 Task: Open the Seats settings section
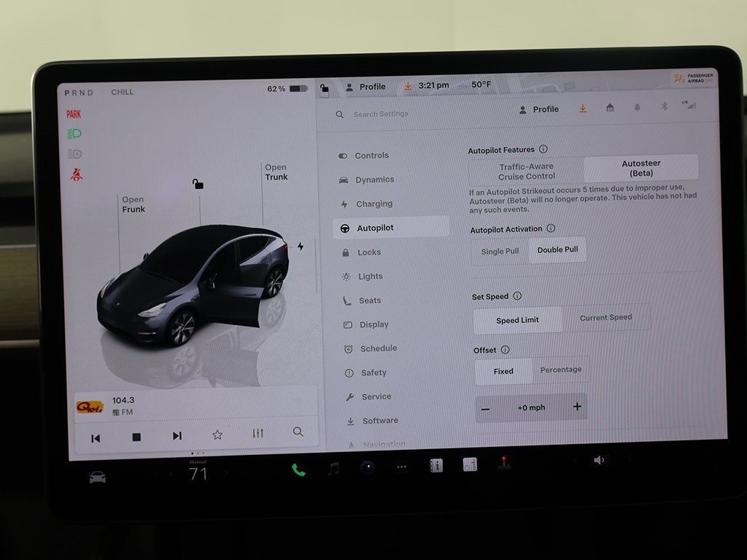(x=368, y=300)
